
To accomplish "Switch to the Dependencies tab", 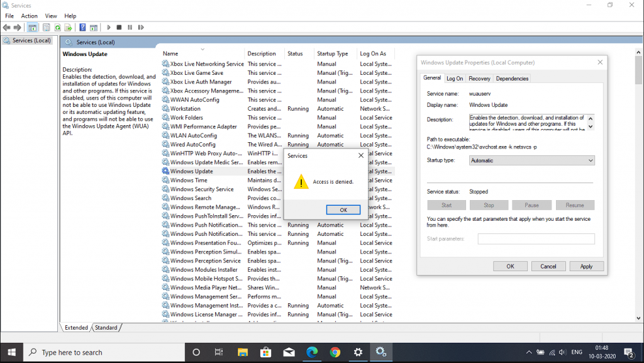I will pos(512,79).
